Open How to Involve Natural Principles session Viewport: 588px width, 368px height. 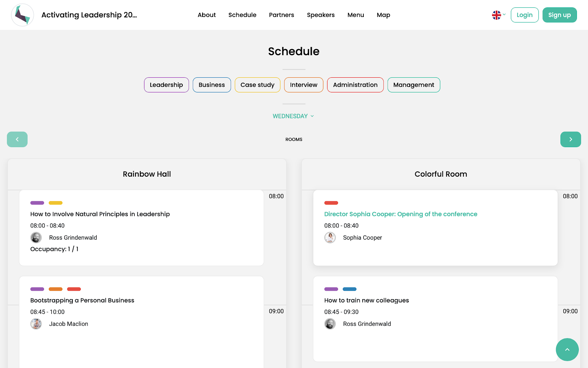tap(100, 214)
